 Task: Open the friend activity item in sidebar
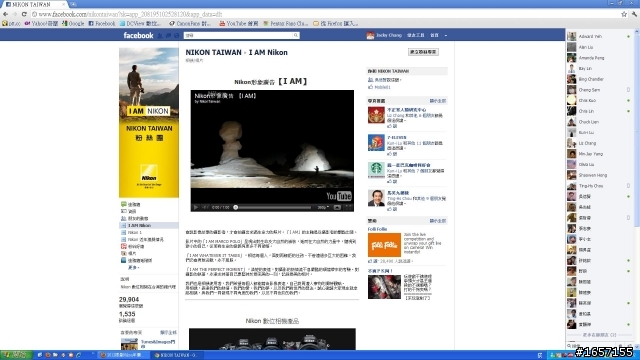(x=135, y=218)
